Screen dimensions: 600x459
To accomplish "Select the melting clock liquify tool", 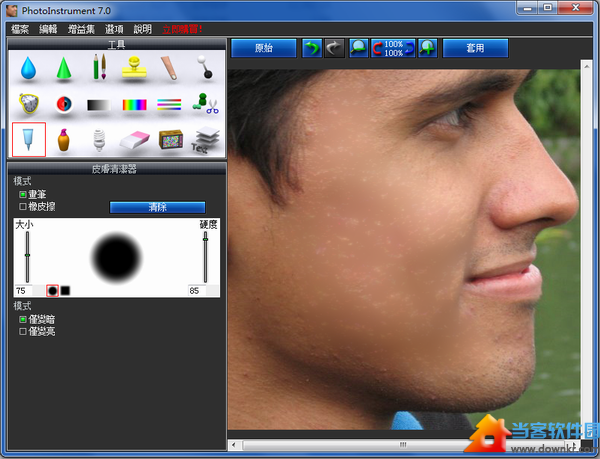I will [29, 103].
